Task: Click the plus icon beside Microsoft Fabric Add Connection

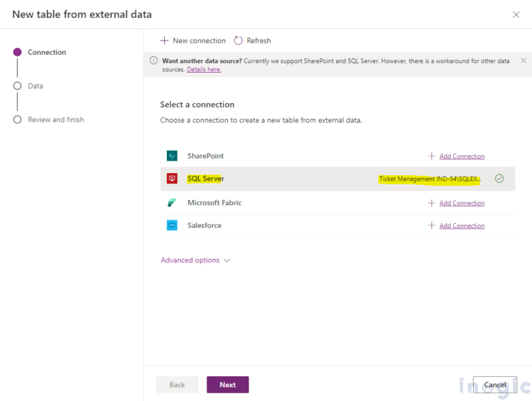Action: pos(432,203)
